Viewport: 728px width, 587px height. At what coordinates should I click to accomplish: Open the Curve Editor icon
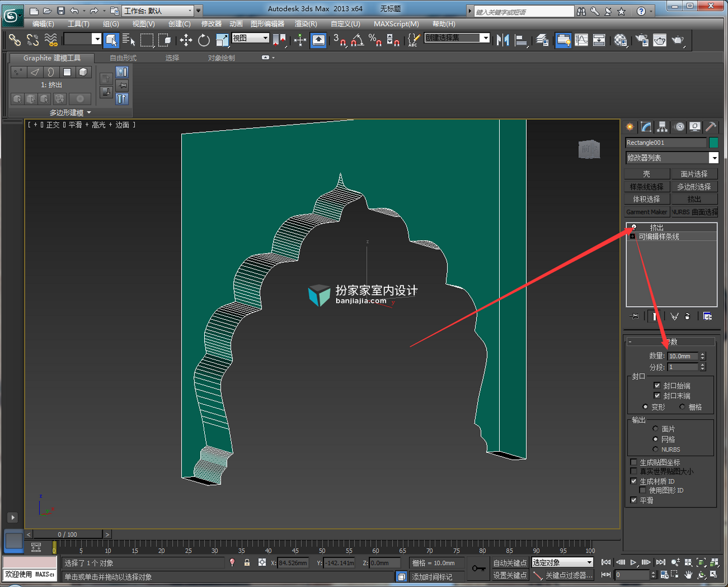tap(581, 40)
